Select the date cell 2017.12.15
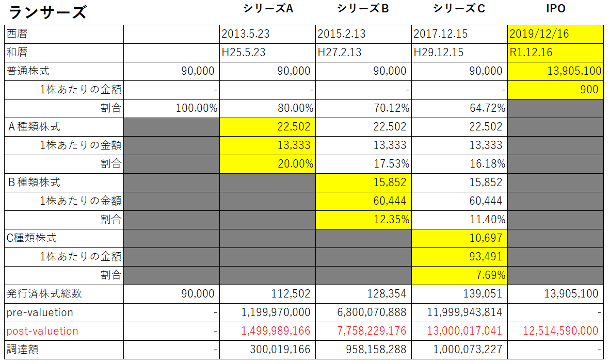610x364 pixels. coord(459,34)
